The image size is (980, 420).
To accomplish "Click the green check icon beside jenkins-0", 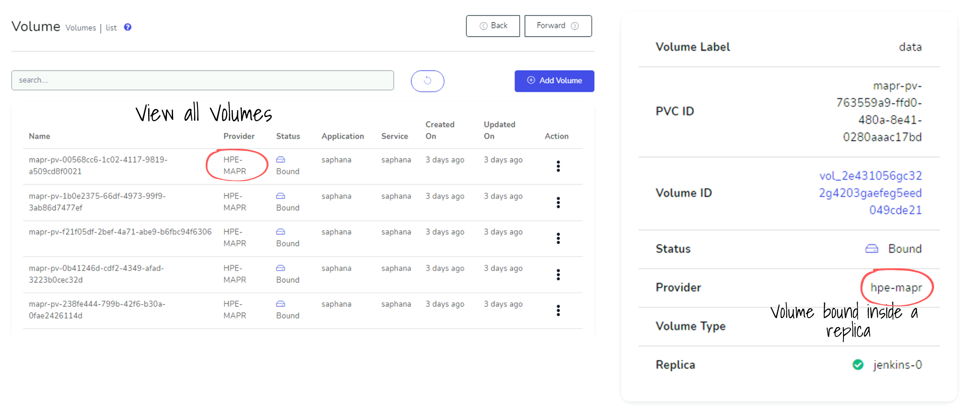I will coord(858,365).
